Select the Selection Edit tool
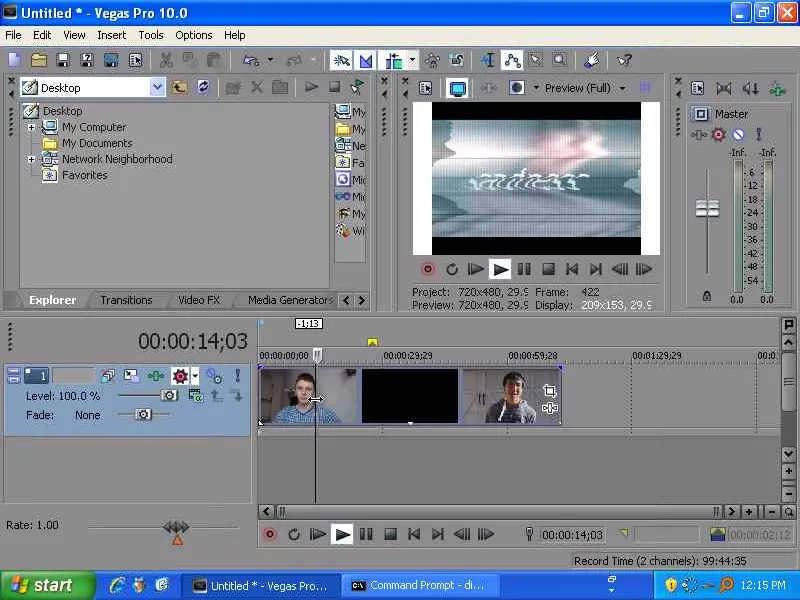 point(536,61)
